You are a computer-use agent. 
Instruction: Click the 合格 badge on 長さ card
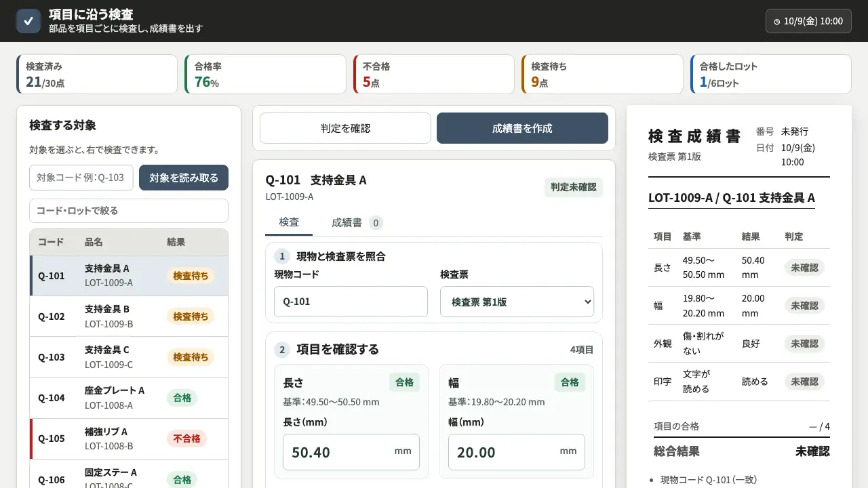[x=404, y=382]
